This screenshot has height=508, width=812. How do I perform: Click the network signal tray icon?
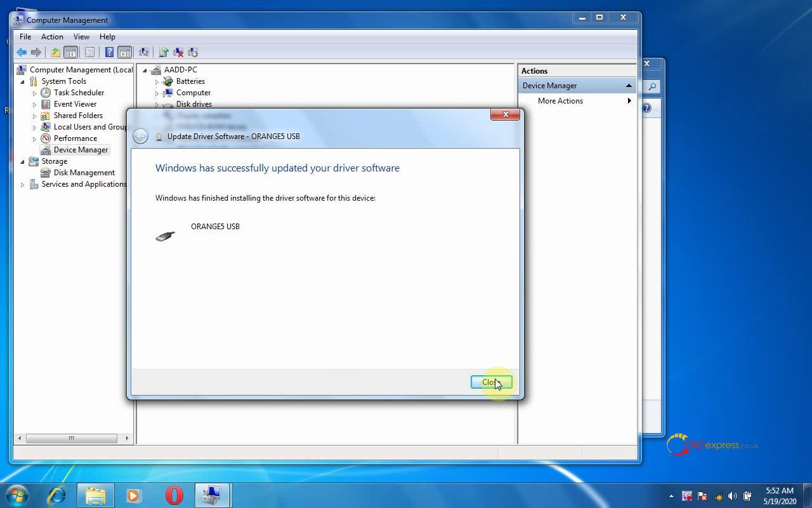point(717,496)
